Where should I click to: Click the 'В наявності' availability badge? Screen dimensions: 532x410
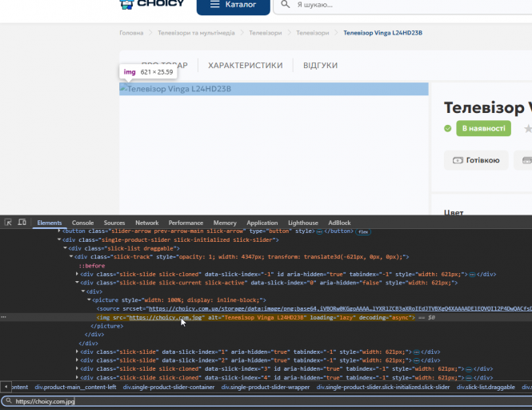[x=483, y=128]
